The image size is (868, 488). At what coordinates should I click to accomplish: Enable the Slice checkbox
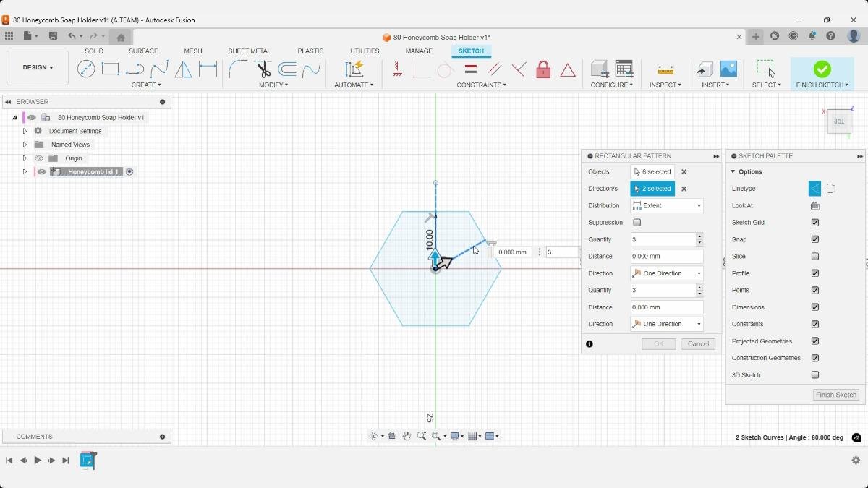click(815, 257)
